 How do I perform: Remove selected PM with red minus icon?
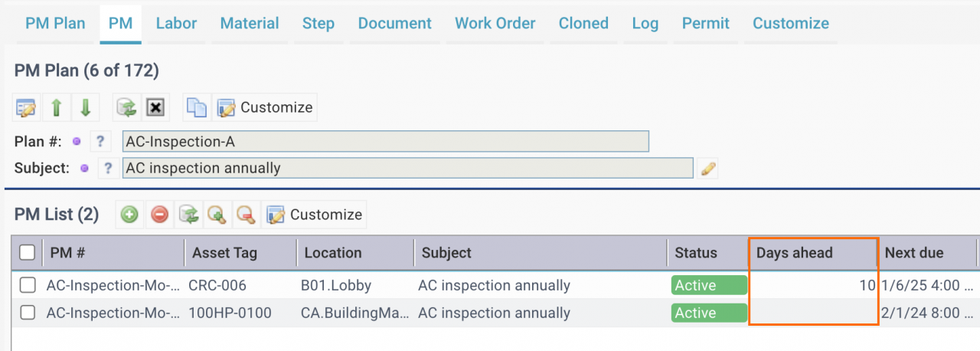point(158,215)
